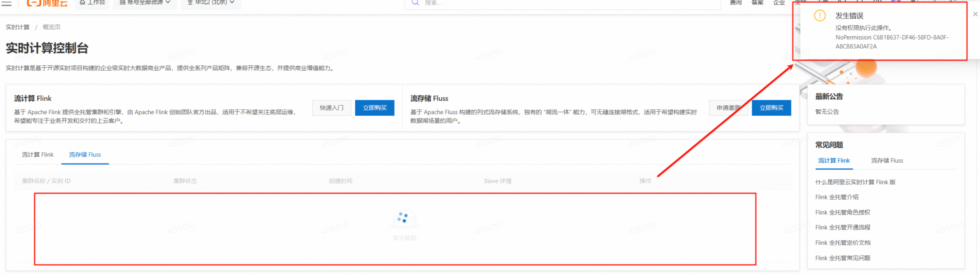
Task: Click the 集群名称 / 实例 ID column header
Action: pyautogui.click(x=46, y=181)
